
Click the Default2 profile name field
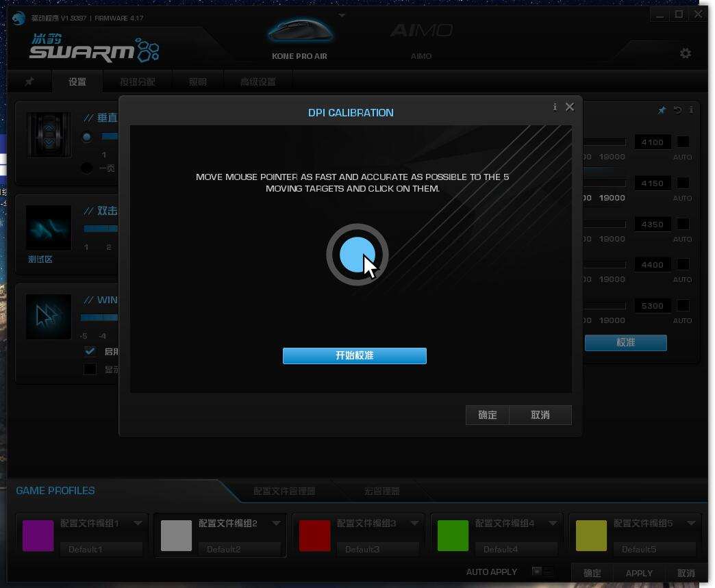[240, 549]
